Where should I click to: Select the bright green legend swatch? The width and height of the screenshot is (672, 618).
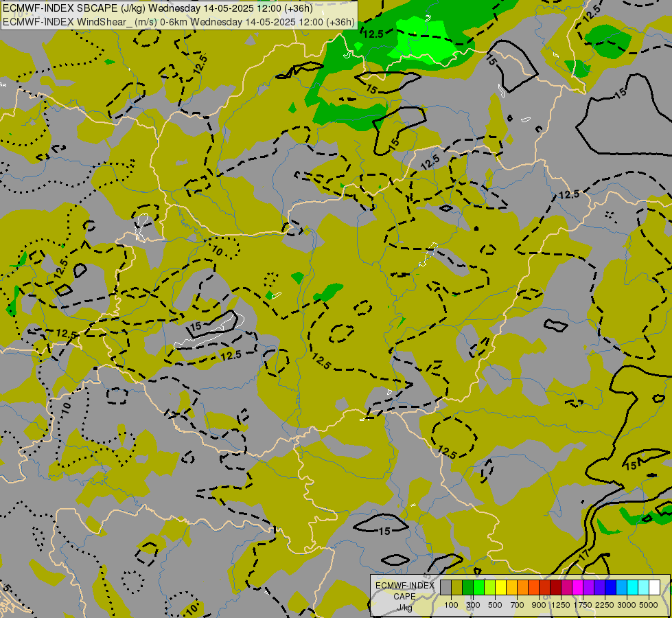pyautogui.click(x=479, y=588)
